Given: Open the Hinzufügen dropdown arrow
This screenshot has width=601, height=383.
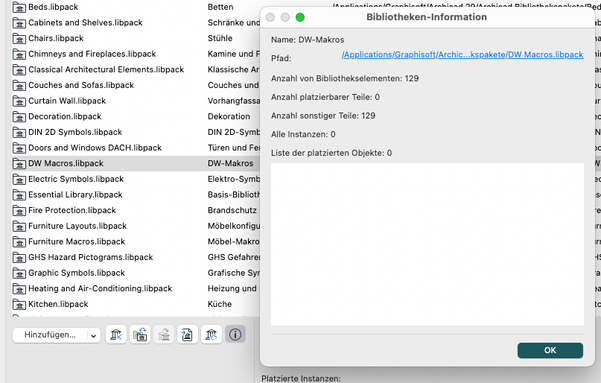Looking at the screenshot, I should (x=93, y=335).
